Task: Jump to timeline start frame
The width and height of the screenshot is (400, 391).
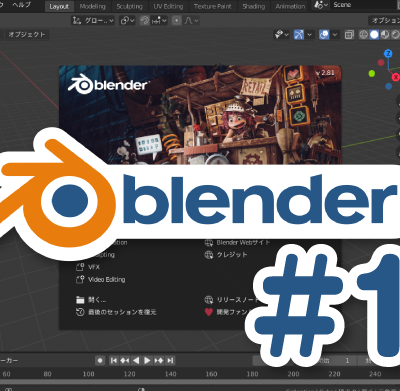Action: click(114, 360)
